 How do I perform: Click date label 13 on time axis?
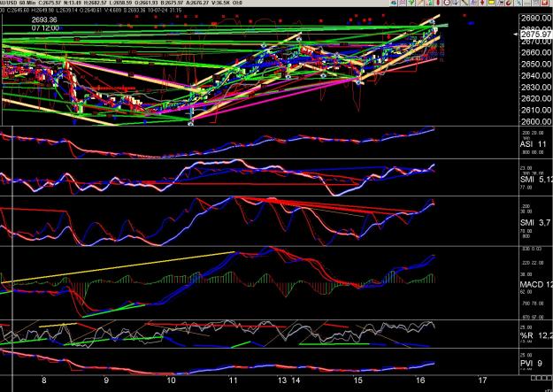click(x=282, y=380)
